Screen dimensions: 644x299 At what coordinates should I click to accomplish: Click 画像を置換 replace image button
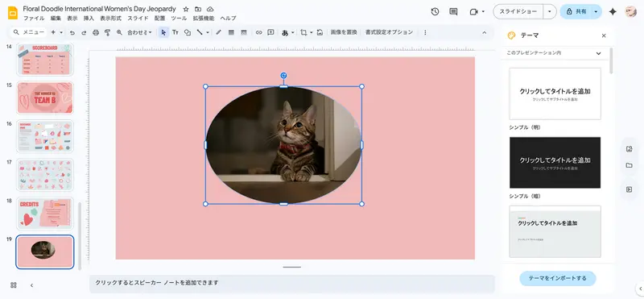coord(344,32)
